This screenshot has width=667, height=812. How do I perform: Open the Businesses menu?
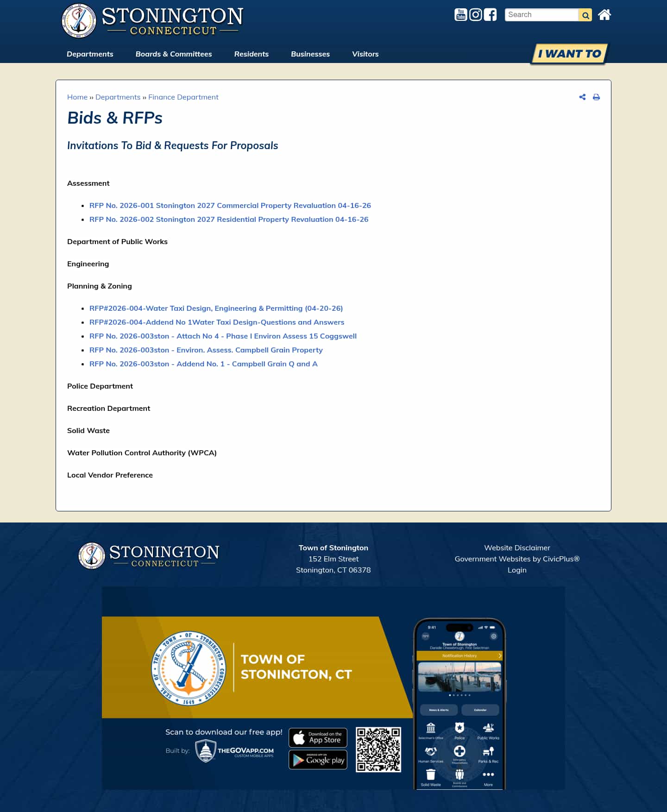point(310,54)
